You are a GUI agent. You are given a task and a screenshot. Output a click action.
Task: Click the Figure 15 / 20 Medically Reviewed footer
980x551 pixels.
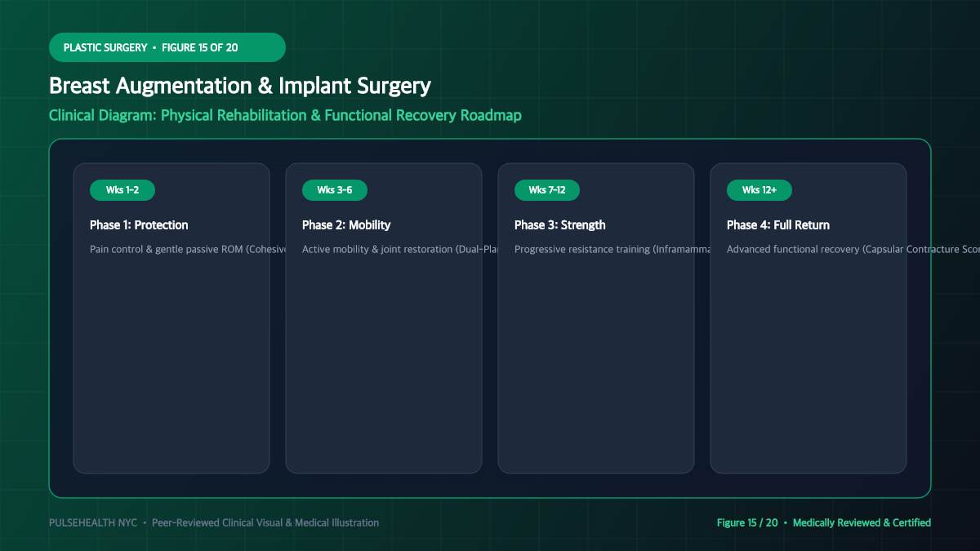(824, 522)
